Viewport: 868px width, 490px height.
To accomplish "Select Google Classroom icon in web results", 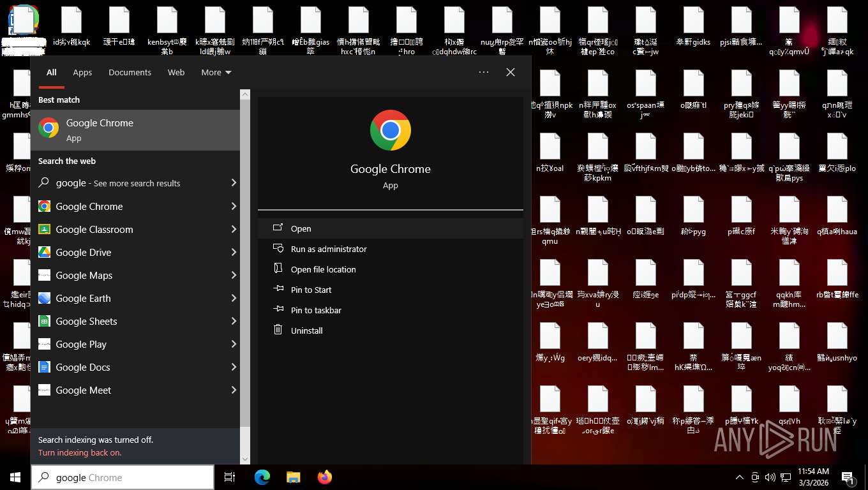I will [x=44, y=230].
